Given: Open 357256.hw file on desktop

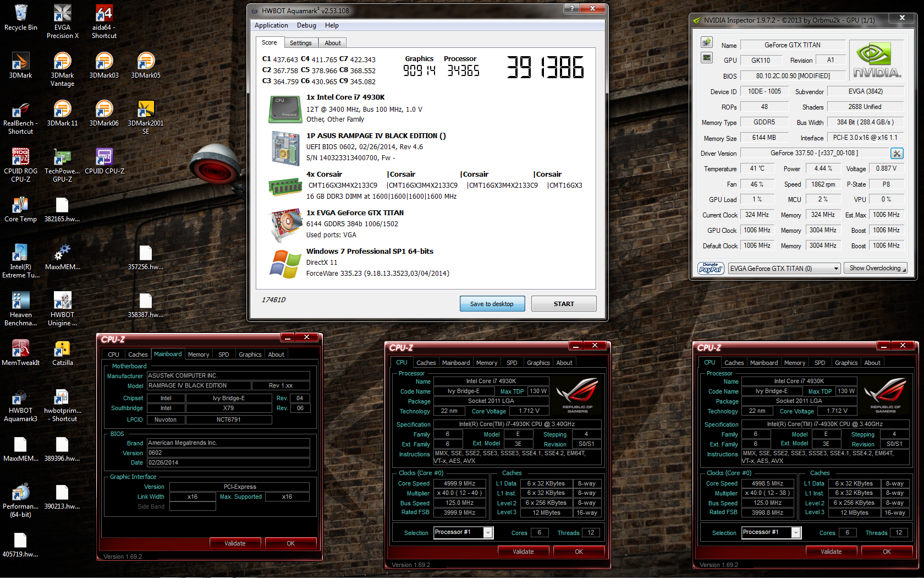Looking at the screenshot, I should [146, 257].
